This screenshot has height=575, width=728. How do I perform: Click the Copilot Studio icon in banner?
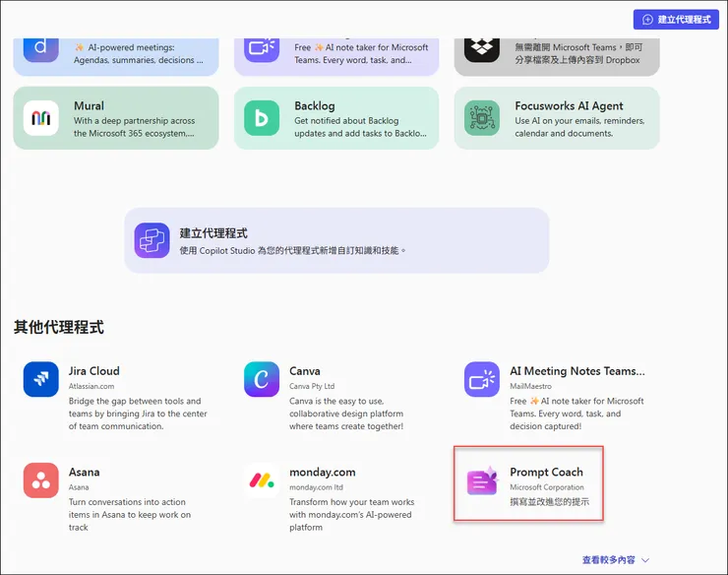point(152,240)
